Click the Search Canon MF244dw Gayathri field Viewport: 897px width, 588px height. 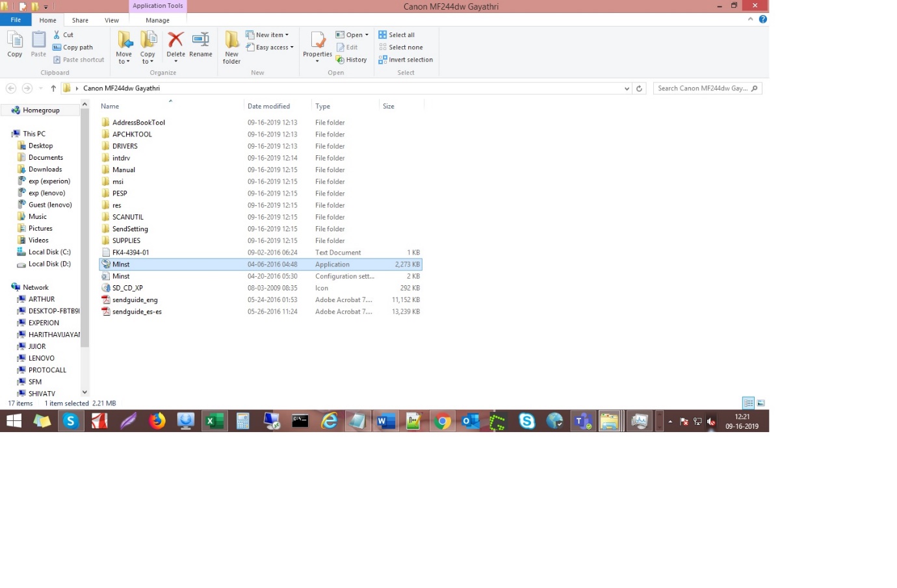(707, 88)
